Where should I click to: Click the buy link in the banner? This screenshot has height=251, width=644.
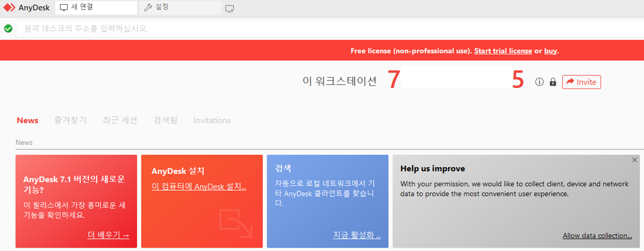[x=551, y=51]
